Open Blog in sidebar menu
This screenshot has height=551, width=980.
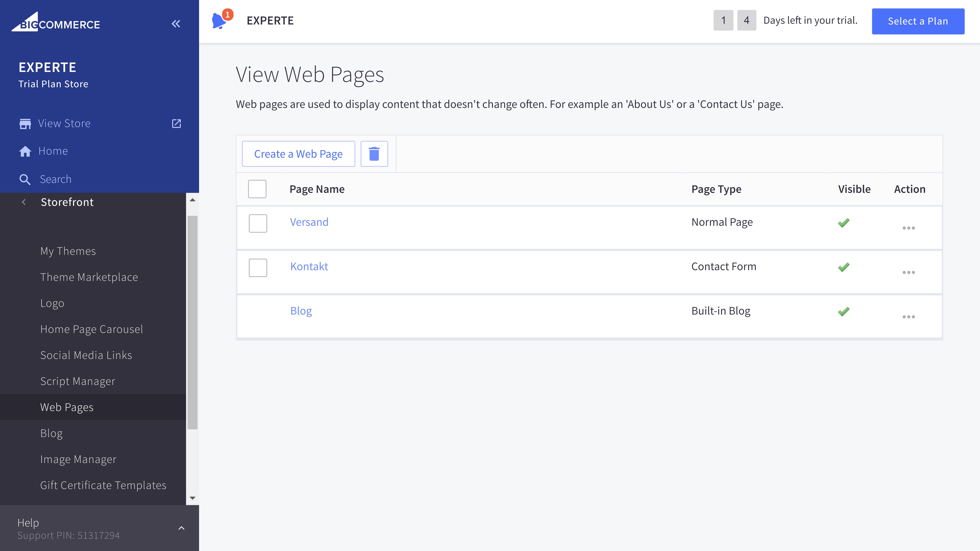[51, 434]
